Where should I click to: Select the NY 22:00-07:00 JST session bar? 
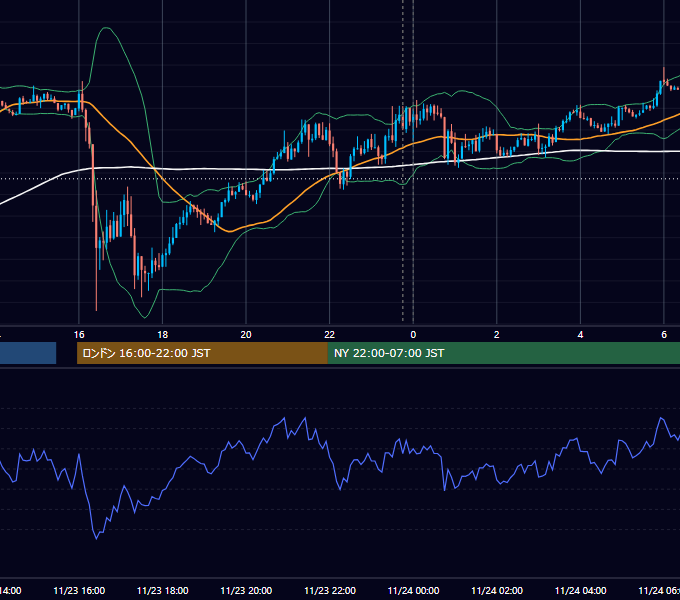503,353
